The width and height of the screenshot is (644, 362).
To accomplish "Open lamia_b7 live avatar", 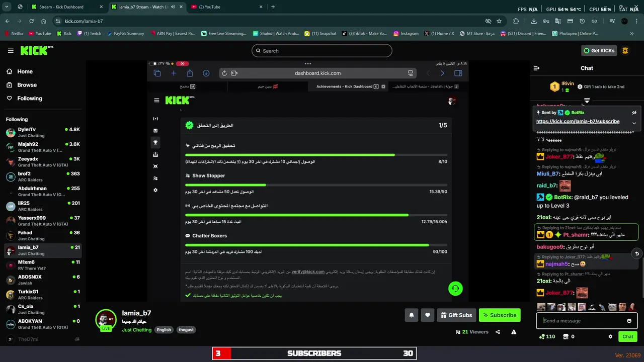I will click(x=106, y=320).
